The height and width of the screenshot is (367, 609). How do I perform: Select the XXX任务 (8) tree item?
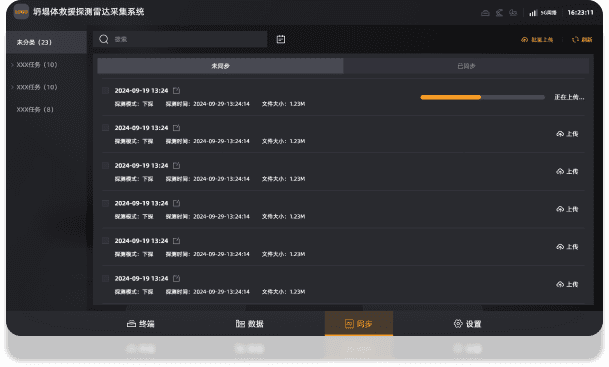click(x=35, y=110)
